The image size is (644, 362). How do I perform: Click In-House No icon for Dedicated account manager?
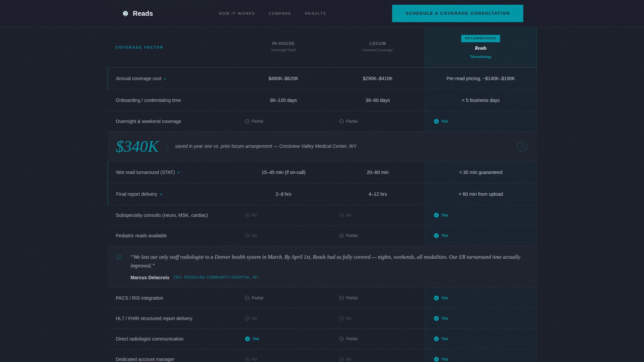[x=247, y=359]
